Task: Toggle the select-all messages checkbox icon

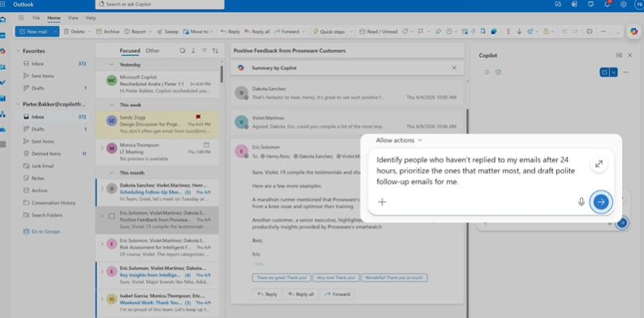Action: tap(183, 50)
